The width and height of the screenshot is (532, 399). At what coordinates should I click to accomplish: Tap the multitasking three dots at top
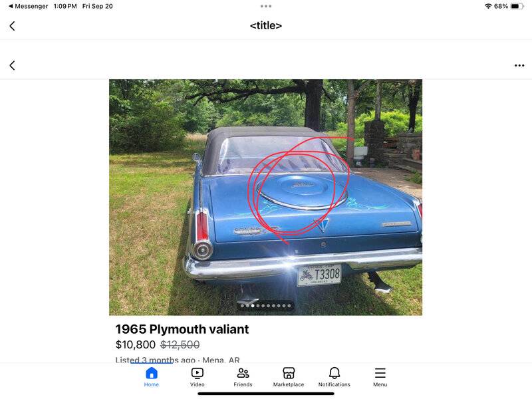(266, 6)
